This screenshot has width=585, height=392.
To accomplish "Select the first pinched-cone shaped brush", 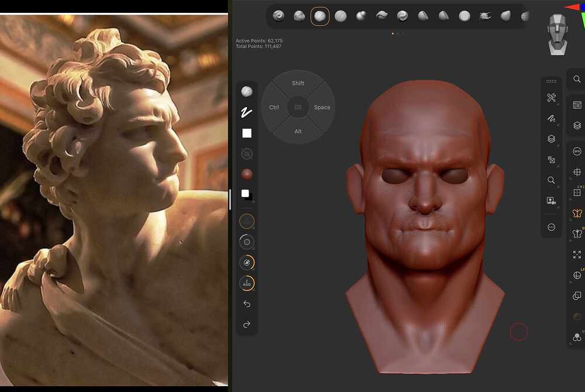I will (423, 16).
